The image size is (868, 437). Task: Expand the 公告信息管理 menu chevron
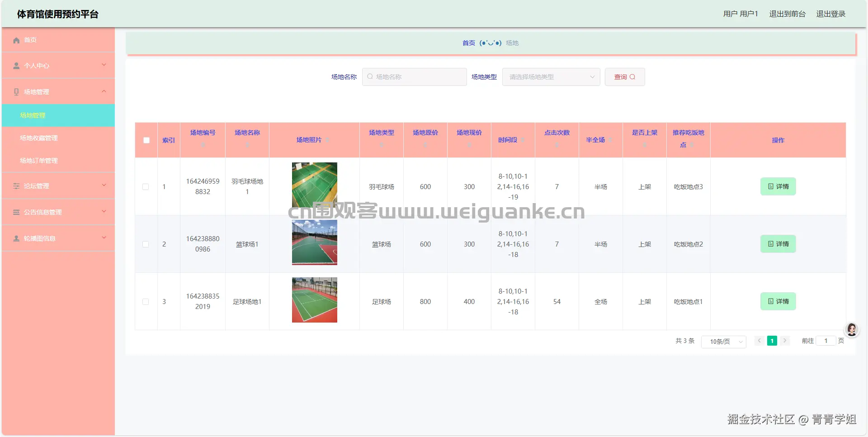(104, 212)
